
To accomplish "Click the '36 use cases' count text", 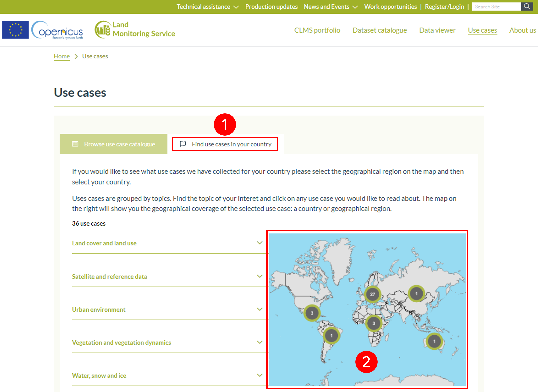I will point(89,224).
